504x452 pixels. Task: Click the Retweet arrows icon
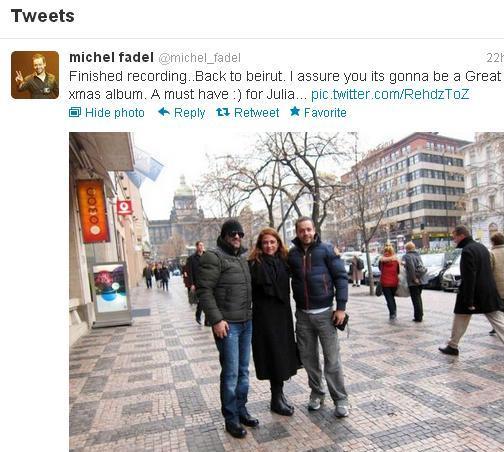pos(223,112)
